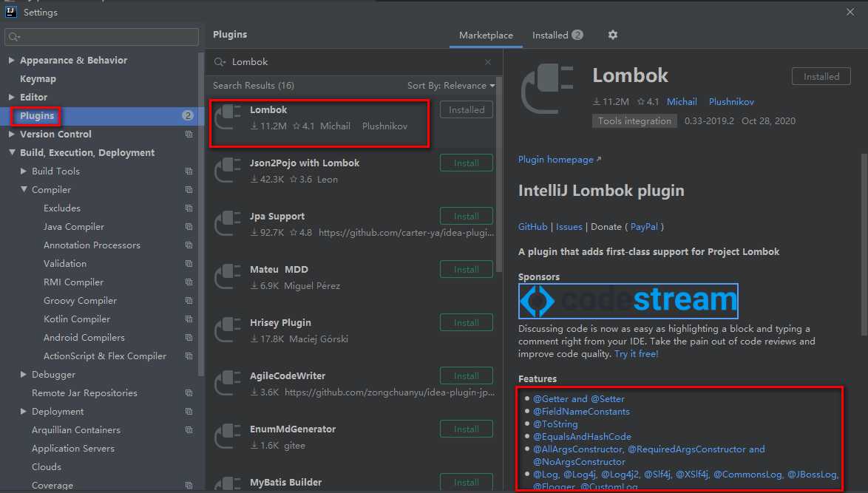This screenshot has height=493, width=868.
Task: Select Keymap in settings tree
Action: click(38, 79)
